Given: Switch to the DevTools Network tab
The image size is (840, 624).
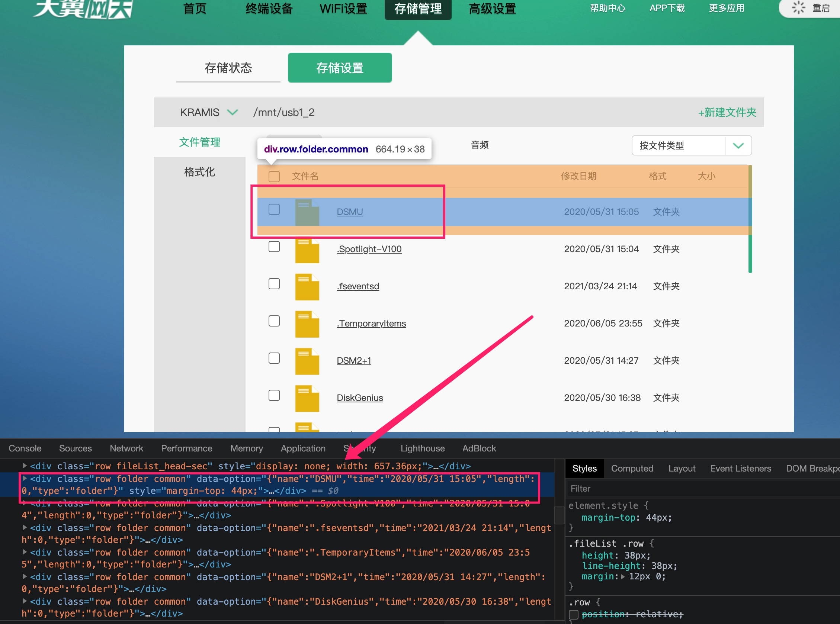Looking at the screenshot, I should [x=126, y=448].
